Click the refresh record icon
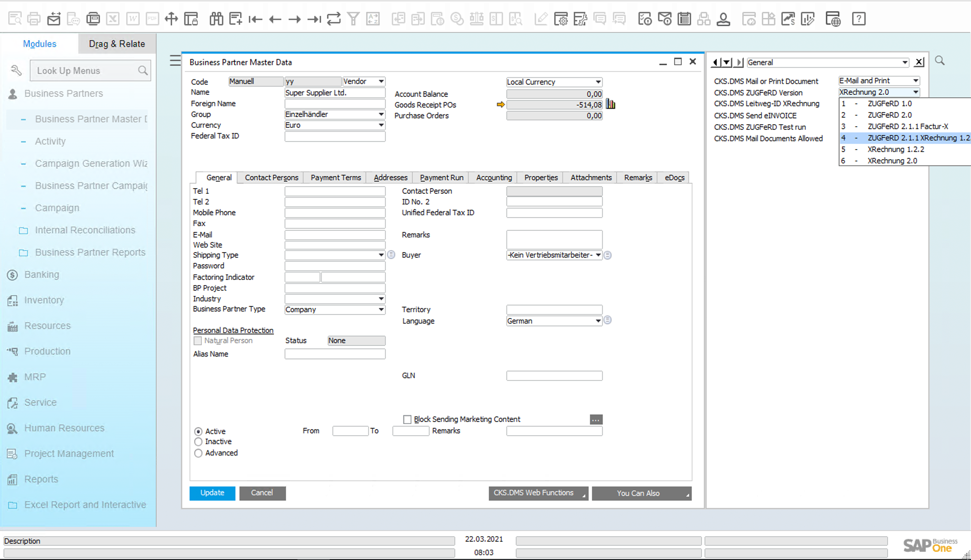The image size is (971, 560). 334,19
